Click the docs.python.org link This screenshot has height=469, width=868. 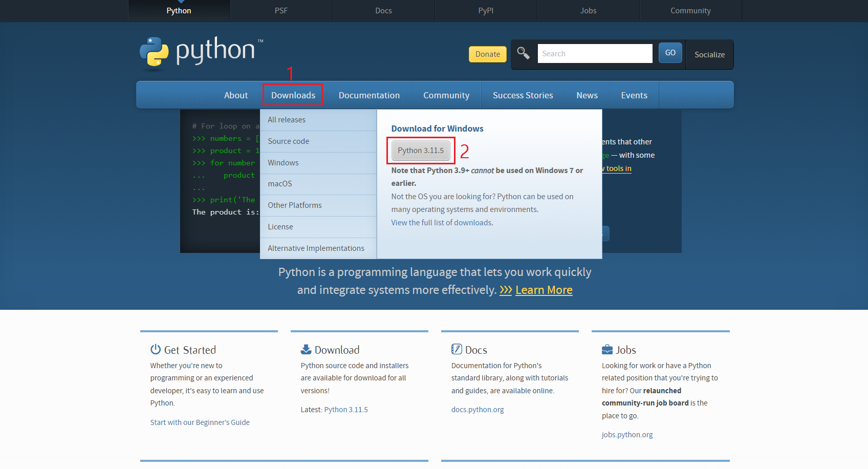478,410
